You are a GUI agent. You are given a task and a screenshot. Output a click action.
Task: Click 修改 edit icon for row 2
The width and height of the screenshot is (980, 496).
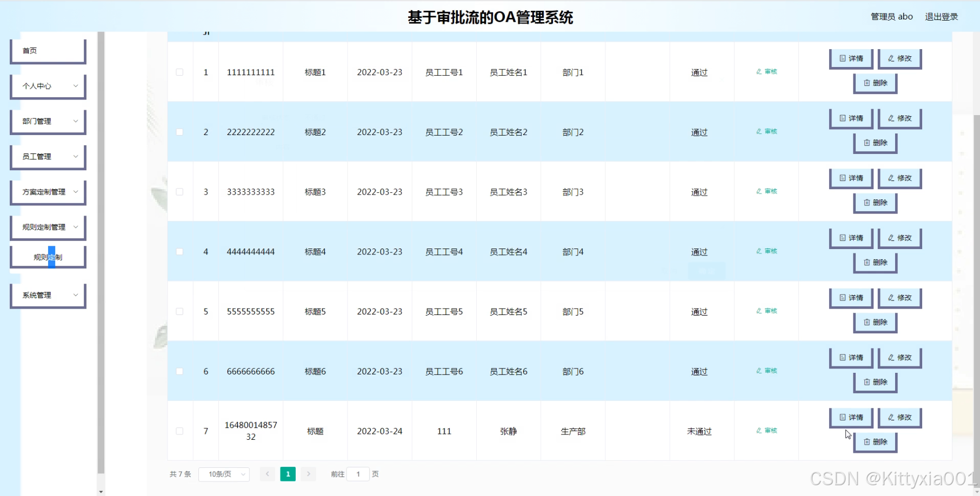[x=899, y=118]
